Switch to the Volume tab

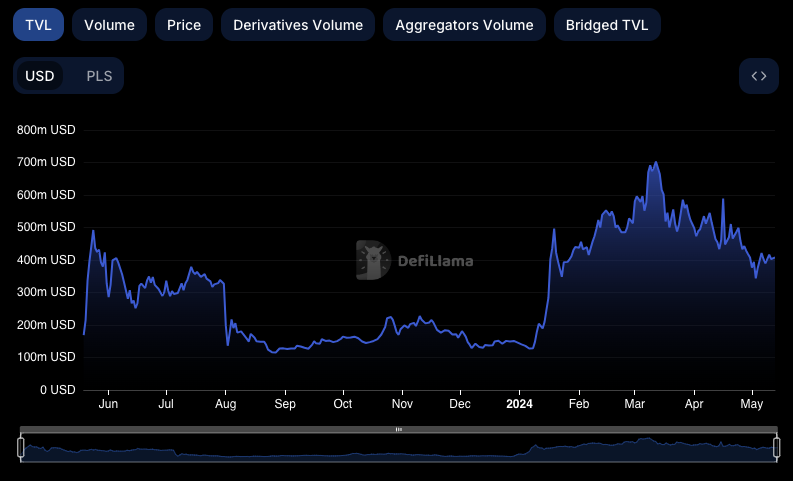point(109,25)
